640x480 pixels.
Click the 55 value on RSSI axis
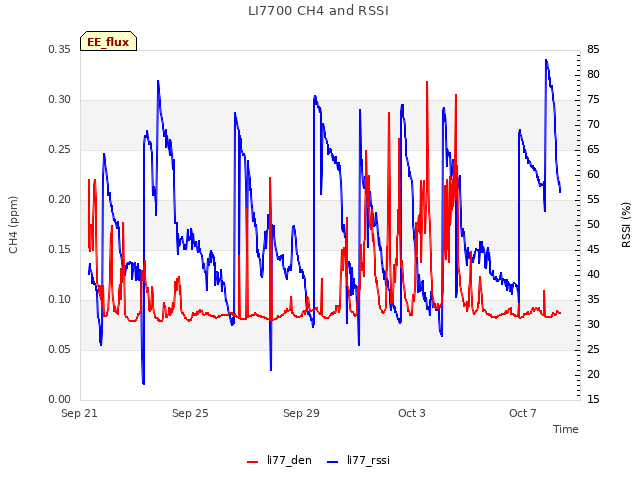click(593, 200)
